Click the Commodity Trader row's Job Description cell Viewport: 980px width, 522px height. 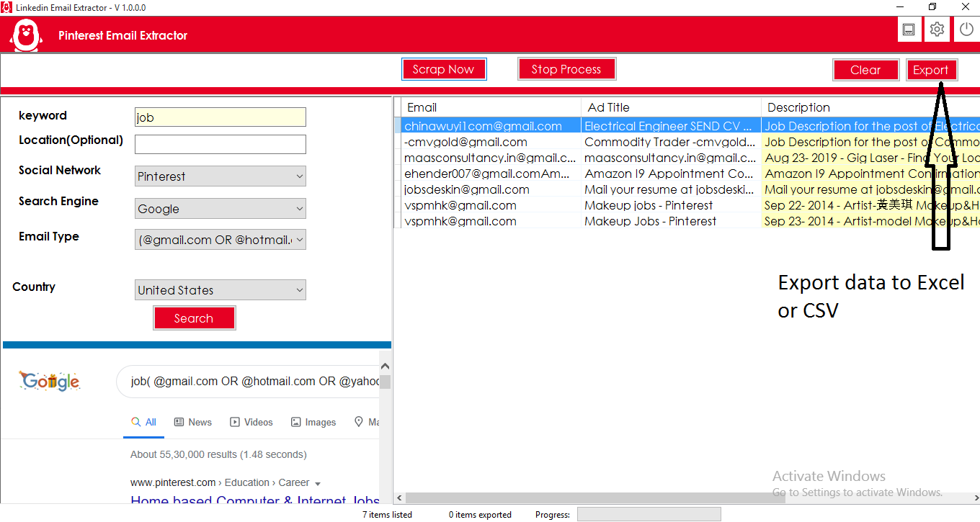click(870, 142)
